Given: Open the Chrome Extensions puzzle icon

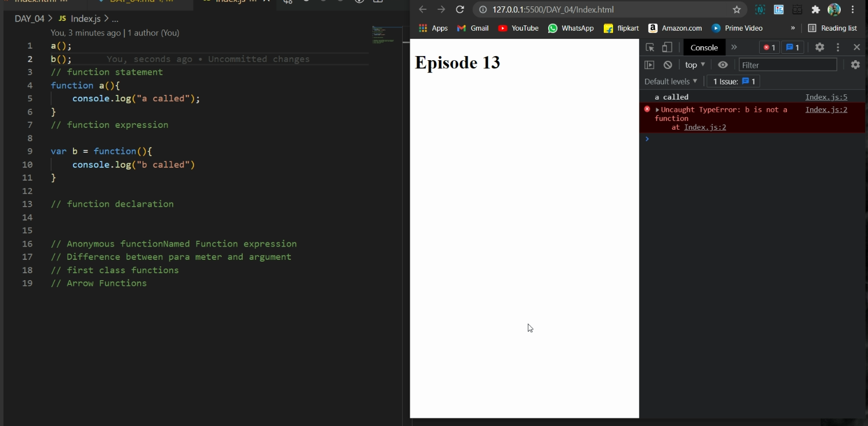Looking at the screenshot, I should (x=816, y=9).
